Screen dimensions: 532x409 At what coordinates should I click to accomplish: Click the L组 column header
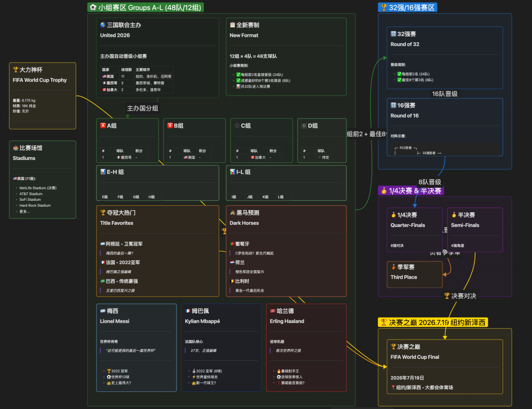point(281,197)
